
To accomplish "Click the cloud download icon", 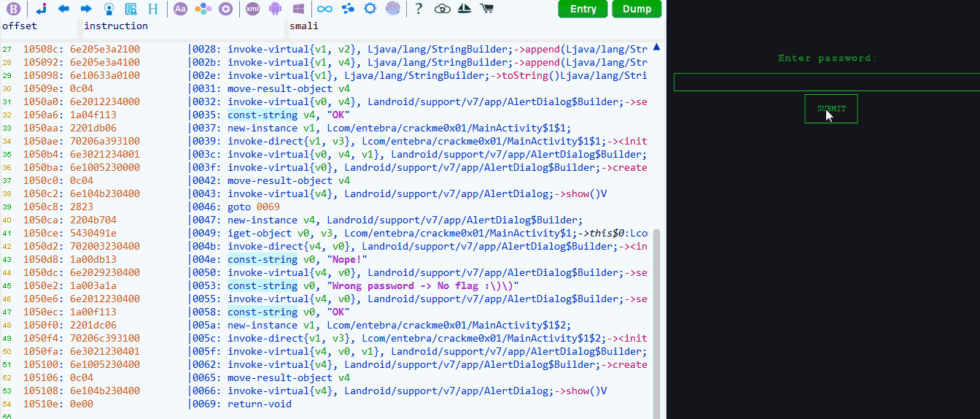I will point(442,9).
